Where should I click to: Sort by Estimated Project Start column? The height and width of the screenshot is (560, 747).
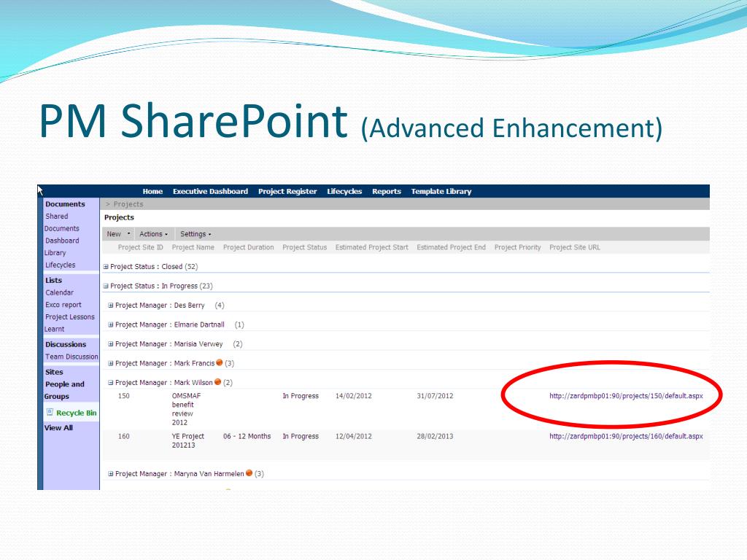pos(371,247)
